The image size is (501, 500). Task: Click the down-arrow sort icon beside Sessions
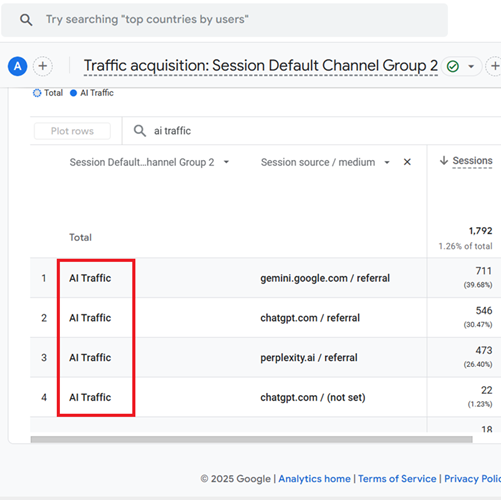(x=444, y=160)
